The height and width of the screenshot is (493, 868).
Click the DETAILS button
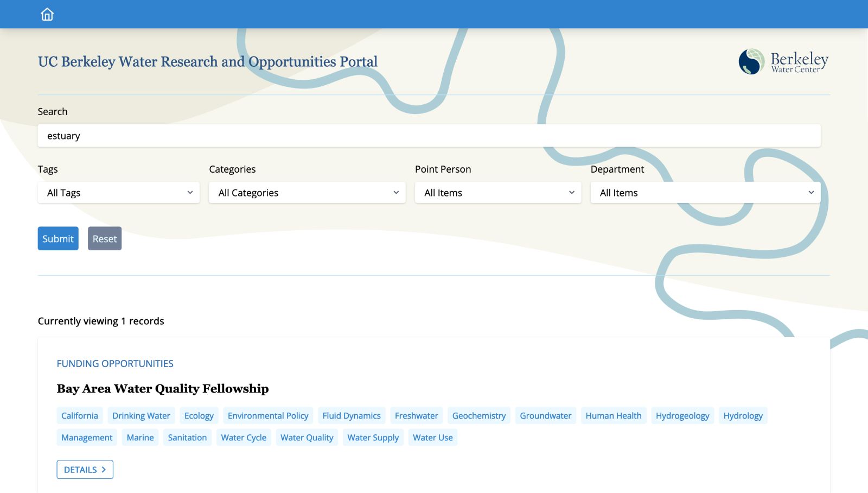pos(85,470)
